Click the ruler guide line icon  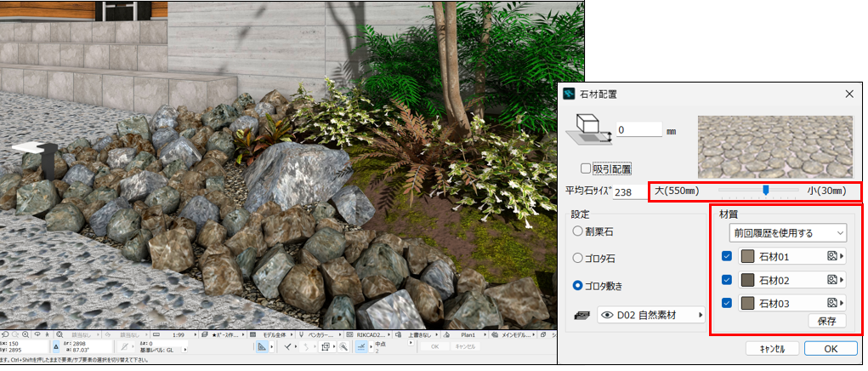[x=263, y=347]
